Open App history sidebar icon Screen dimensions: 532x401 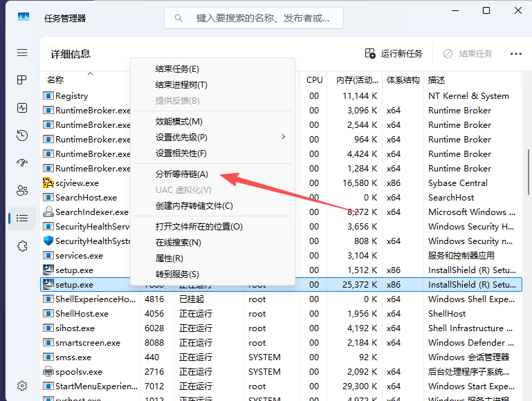(22, 136)
